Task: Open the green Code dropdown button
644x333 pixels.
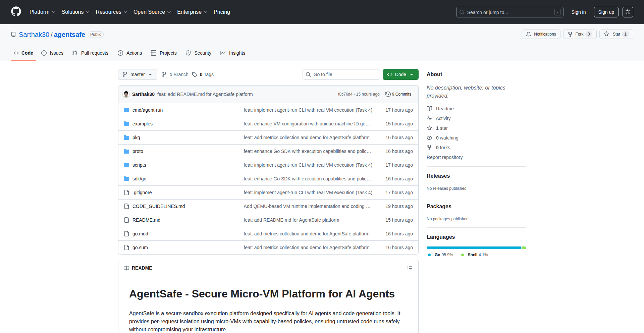Action: point(400,74)
